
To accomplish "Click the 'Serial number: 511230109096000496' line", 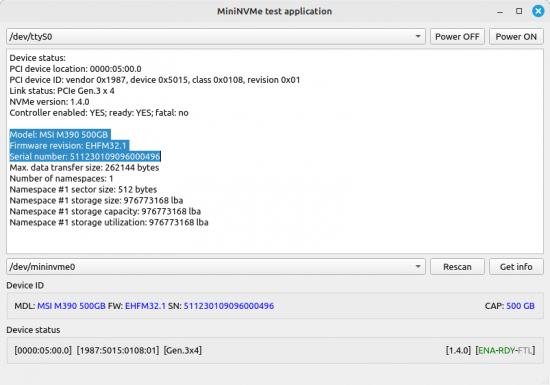I will 85,156.
